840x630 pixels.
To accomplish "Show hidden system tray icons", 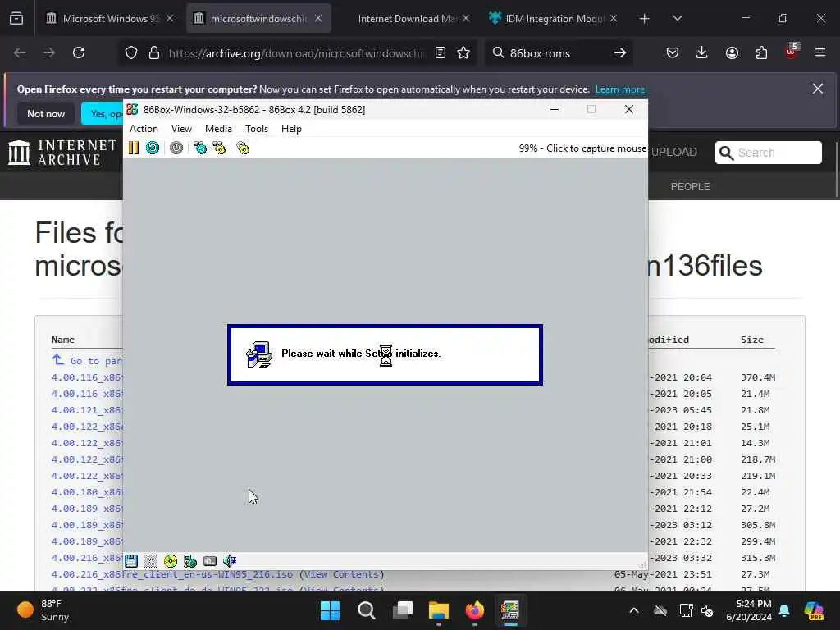I will [634, 610].
